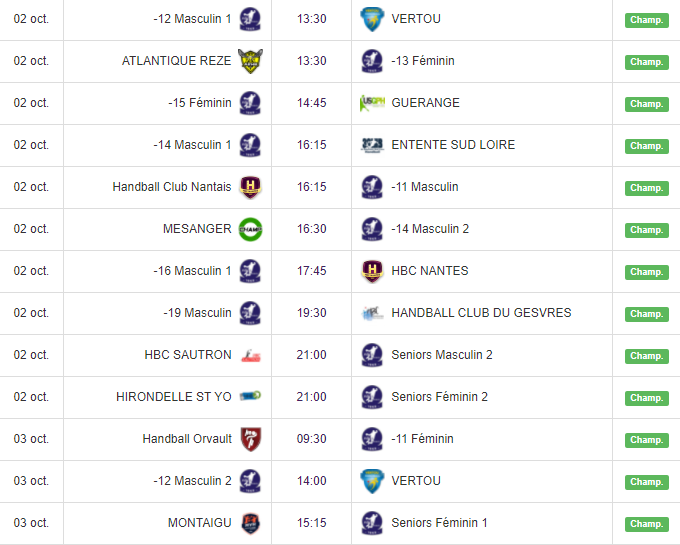
Task: Click the Hirondelle St Yo logo
Action: coord(250,397)
